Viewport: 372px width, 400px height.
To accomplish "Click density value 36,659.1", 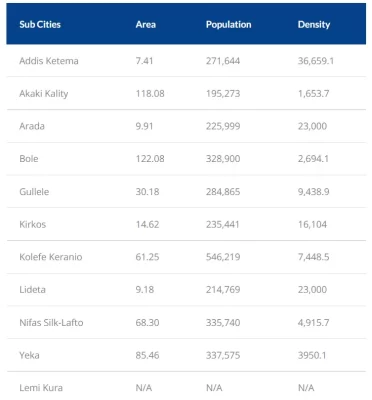I will click(316, 61).
